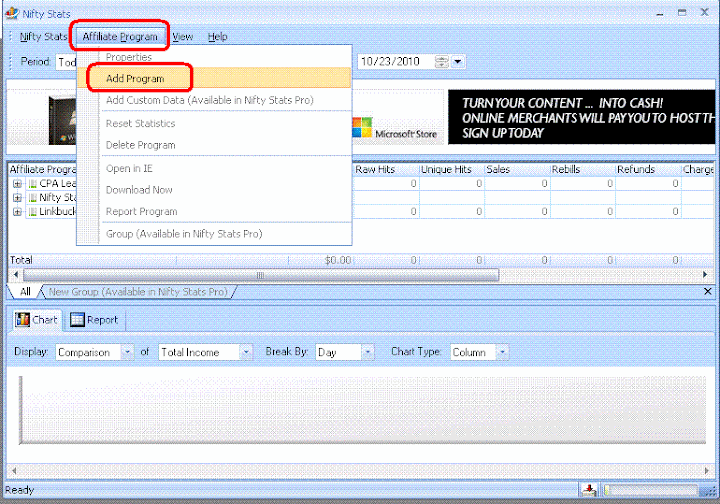The width and height of the screenshot is (720, 504).
Task: Close the chart panel with X
Action: click(x=708, y=291)
